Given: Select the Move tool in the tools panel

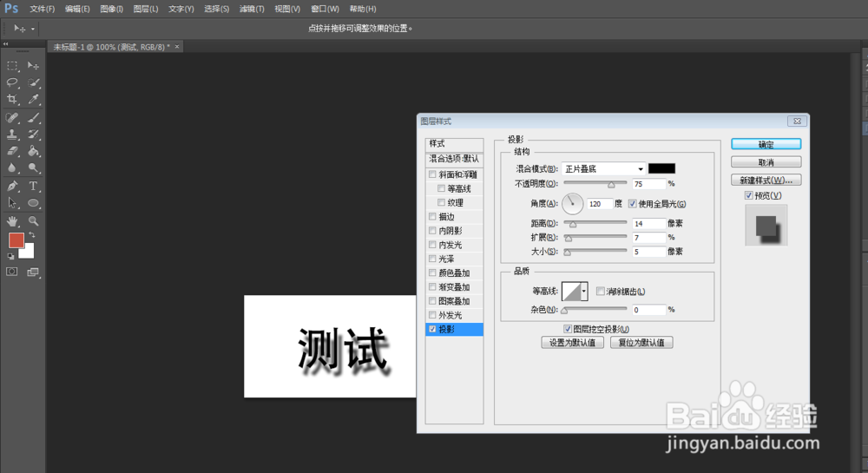Looking at the screenshot, I should click(33, 66).
